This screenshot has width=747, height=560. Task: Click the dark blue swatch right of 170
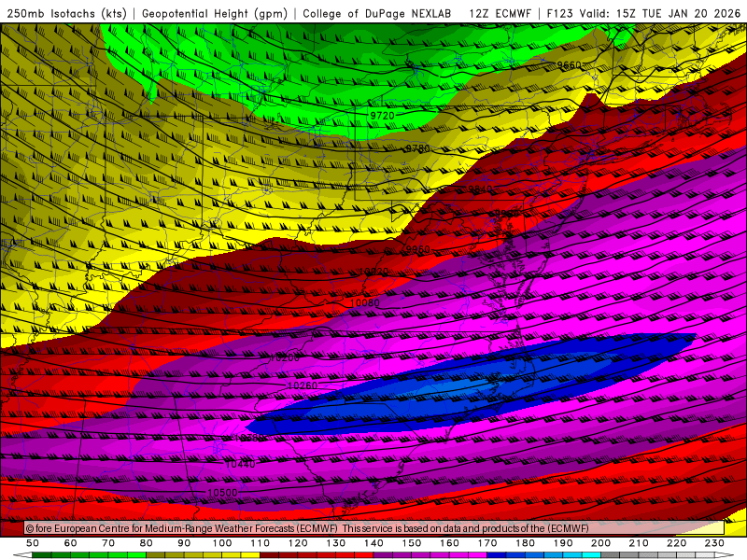(x=497, y=555)
